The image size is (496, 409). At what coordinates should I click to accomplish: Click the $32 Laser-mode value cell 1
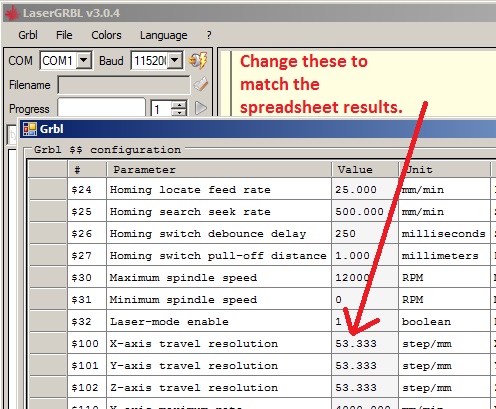pyautogui.click(x=365, y=321)
